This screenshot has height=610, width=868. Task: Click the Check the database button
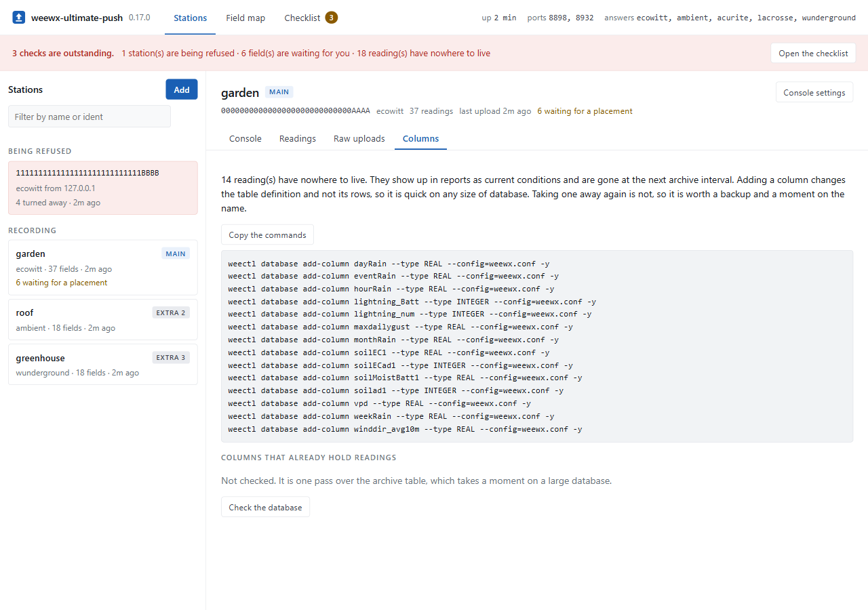click(265, 507)
